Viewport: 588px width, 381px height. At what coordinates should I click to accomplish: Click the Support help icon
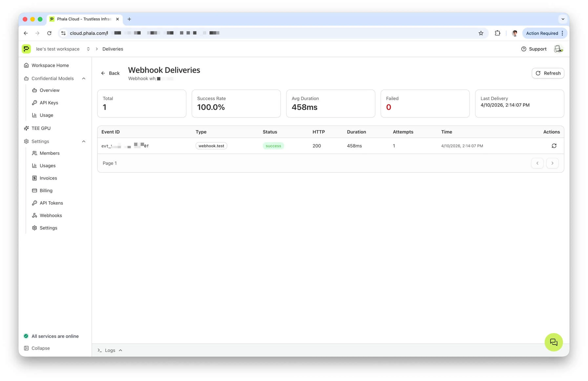[x=524, y=49]
